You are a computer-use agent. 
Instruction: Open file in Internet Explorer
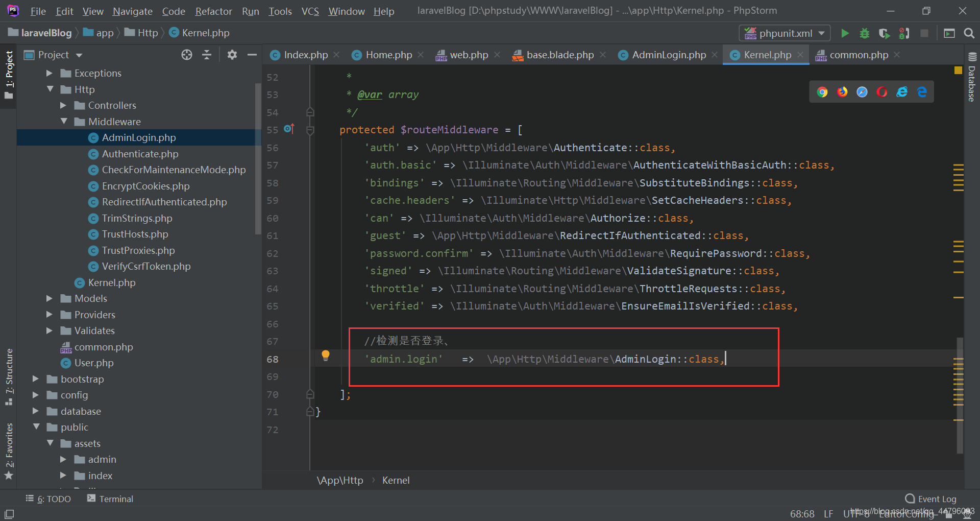(x=902, y=92)
